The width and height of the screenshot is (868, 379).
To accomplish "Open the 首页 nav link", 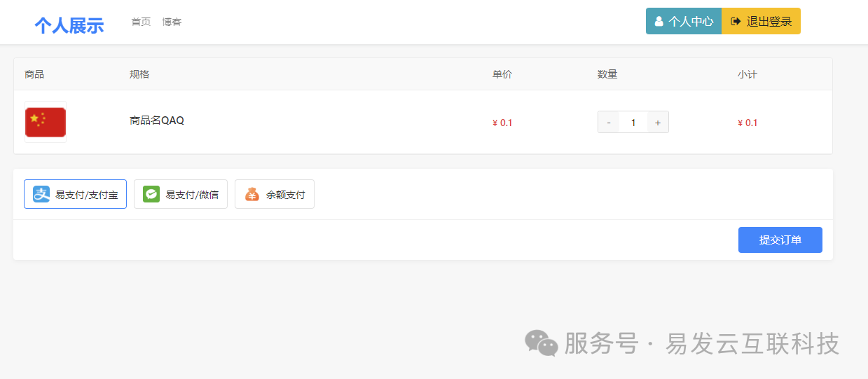I will click(141, 22).
